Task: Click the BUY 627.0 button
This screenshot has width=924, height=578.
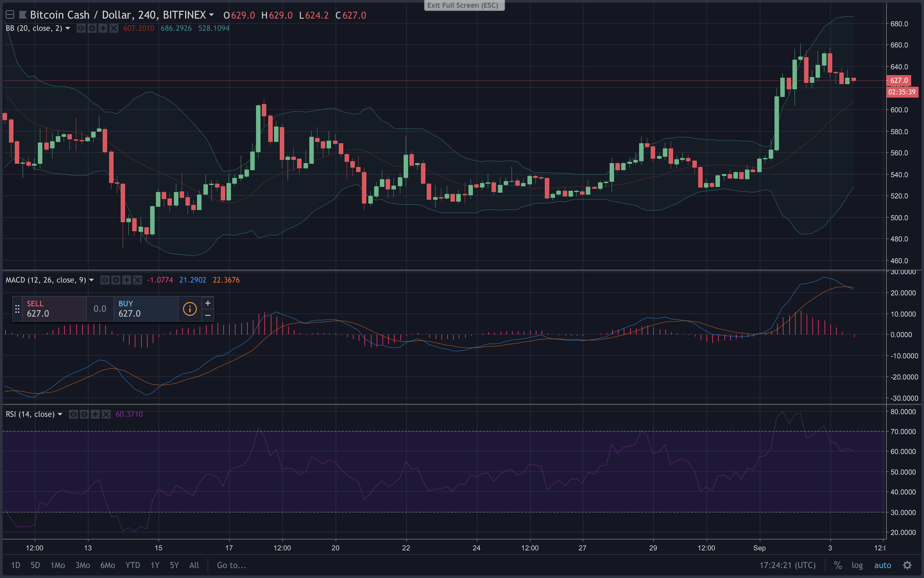Action: point(146,309)
